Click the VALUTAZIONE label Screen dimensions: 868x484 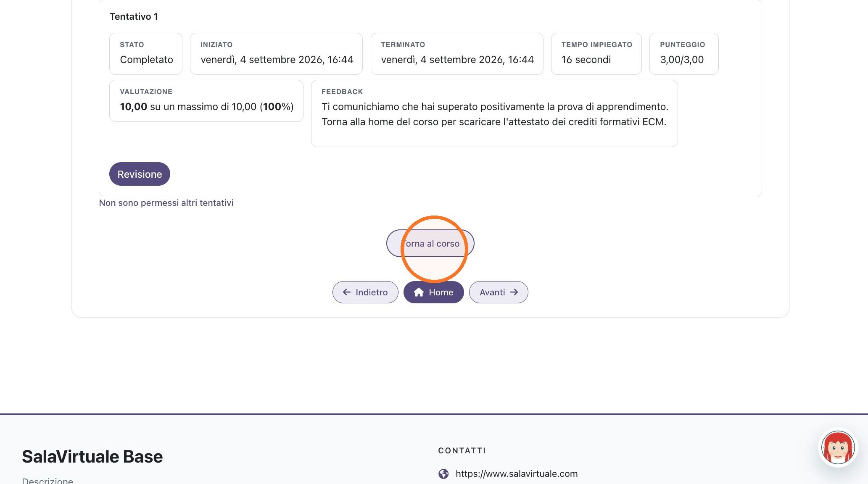pyautogui.click(x=146, y=92)
